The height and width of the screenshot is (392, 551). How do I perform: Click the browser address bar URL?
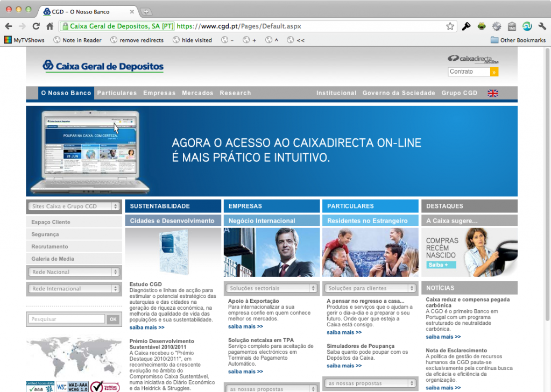pyautogui.click(x=239, y=26)
